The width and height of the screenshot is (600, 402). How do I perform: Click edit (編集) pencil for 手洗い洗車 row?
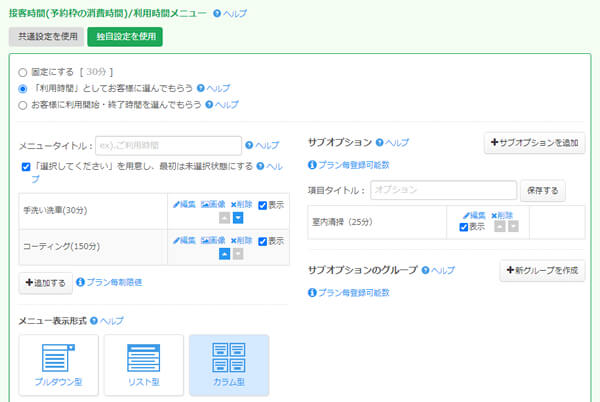tap(184, 204)
